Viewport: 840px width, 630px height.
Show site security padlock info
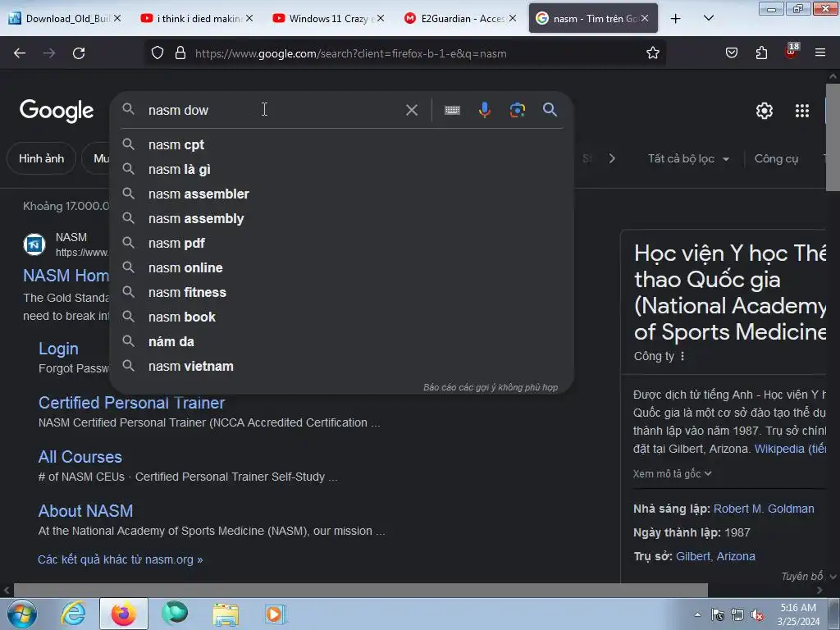point(180,53)
